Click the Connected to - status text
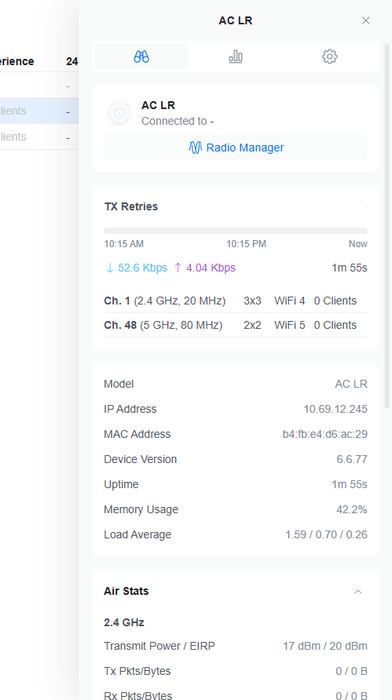 [x=177, y=121]
